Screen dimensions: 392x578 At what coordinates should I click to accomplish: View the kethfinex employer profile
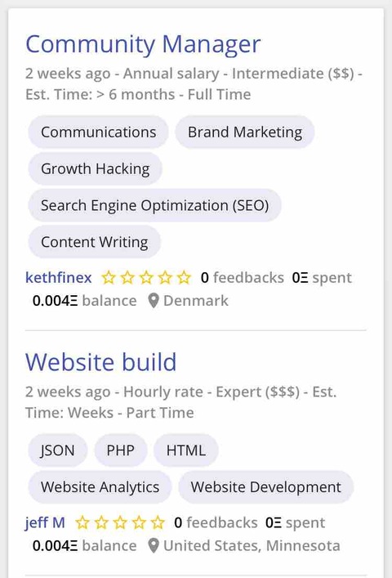click(x=58, y=278)
